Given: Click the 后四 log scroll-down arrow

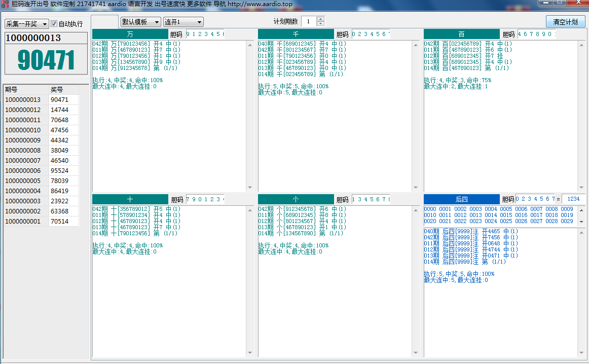Looking at the screenshot, I should 581,352.
